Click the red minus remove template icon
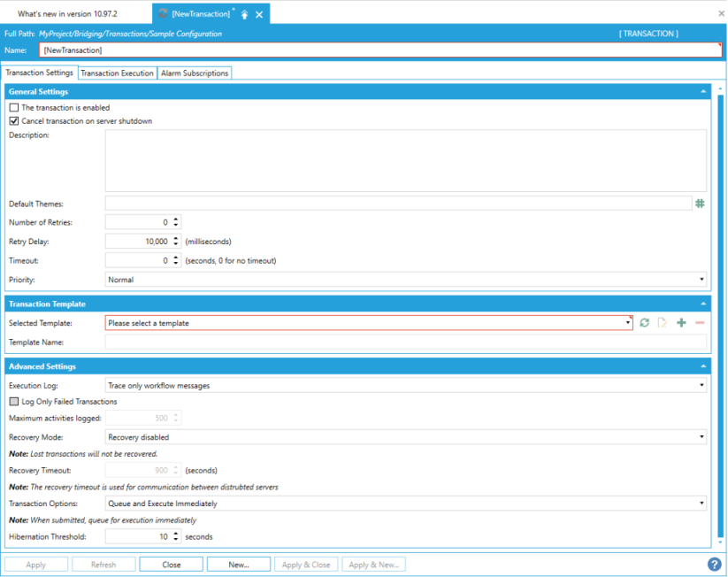Viewport: 728px width, 577px height. [x=700, y=323]
